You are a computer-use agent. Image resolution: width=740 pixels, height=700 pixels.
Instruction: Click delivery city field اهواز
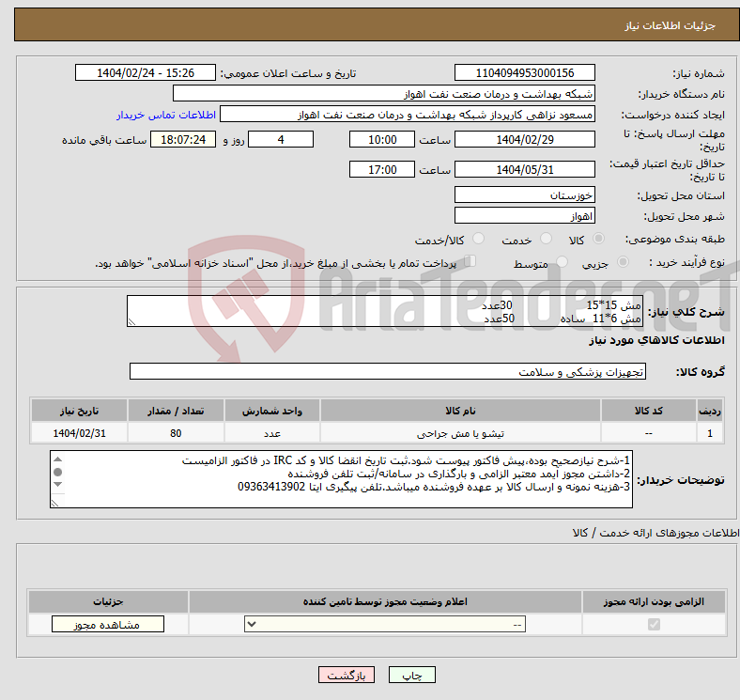coord(525,215)
